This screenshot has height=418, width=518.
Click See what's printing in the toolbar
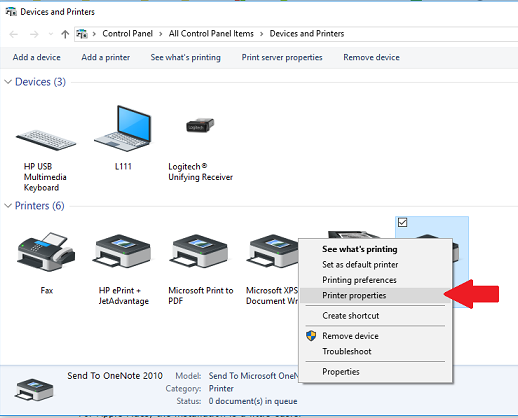(185, 57)
